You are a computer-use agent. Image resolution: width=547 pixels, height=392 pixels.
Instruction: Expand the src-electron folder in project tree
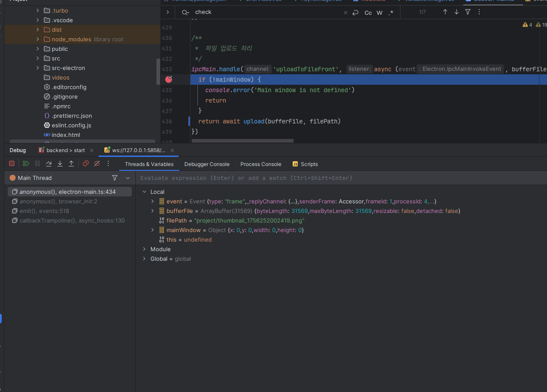pyautogui.click(x=38, y=68)
